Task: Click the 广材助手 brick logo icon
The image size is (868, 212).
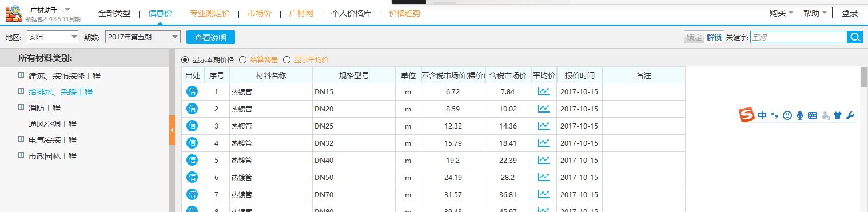Action: point(14,13)
